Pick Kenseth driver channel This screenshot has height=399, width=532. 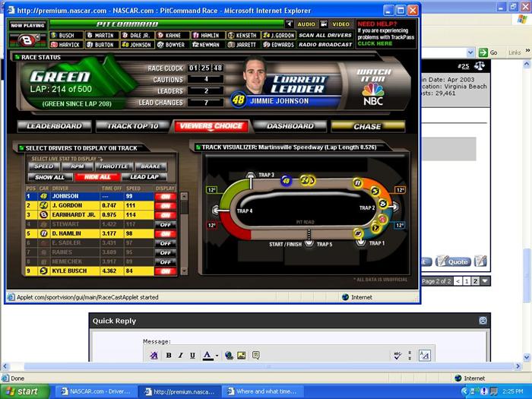[244, 35]
